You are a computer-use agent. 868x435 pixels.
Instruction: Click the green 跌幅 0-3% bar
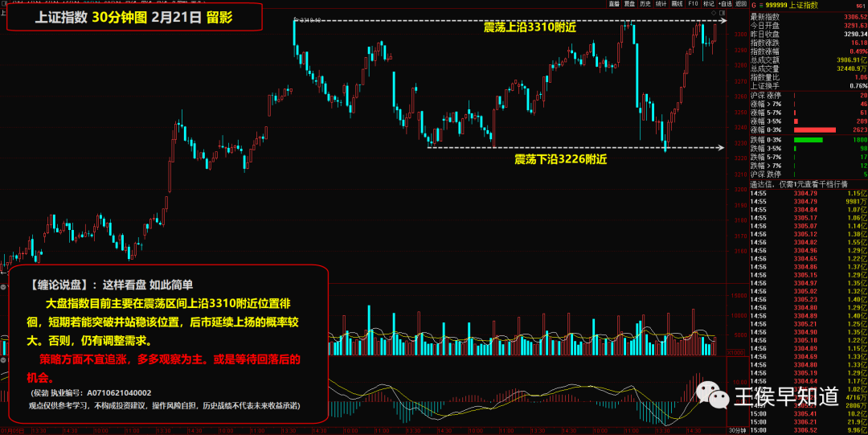(809, 140)
